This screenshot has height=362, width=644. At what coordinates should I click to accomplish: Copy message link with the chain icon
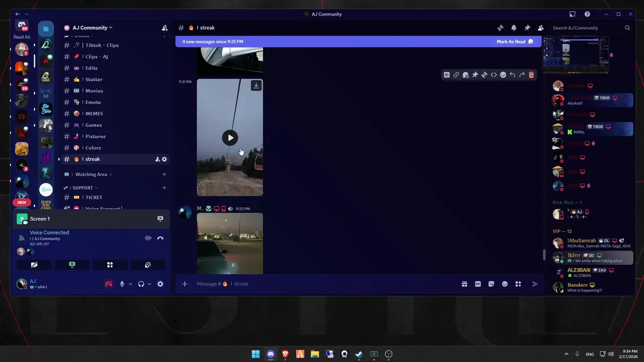tap(456, 75)
